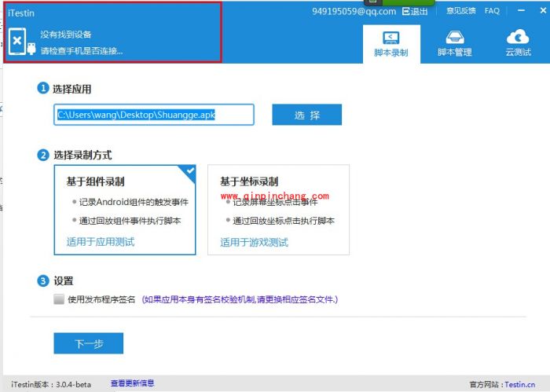Click 适用于游戏测试 text

(255, 242)
